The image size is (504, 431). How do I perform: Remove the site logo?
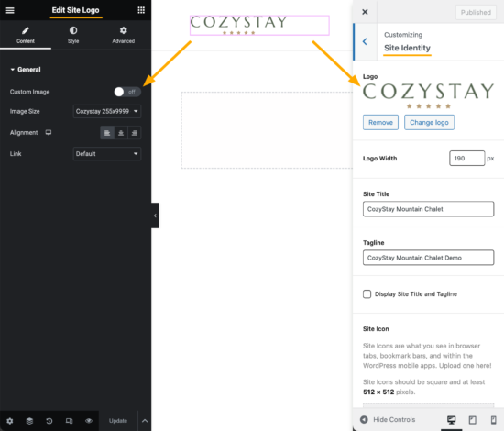(380, 123)
